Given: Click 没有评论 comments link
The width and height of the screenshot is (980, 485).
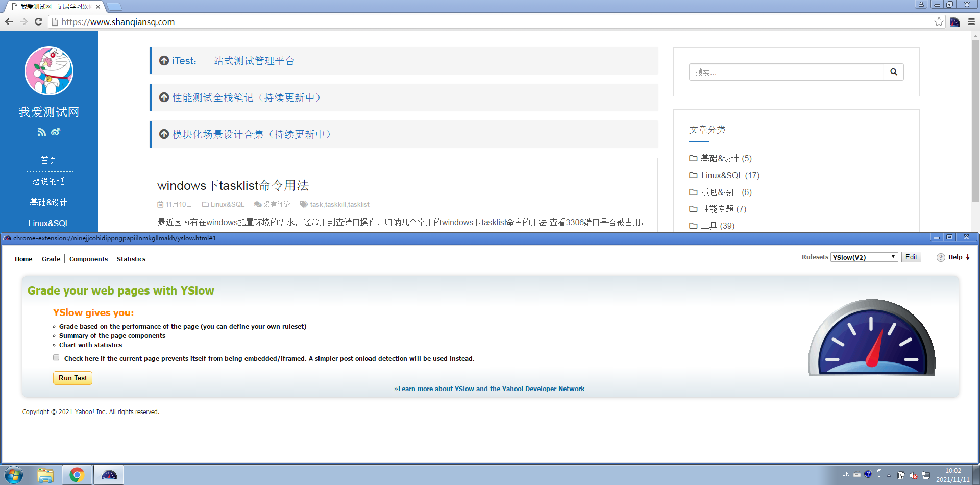Looking at the screenshot, I should click(277, 204).
